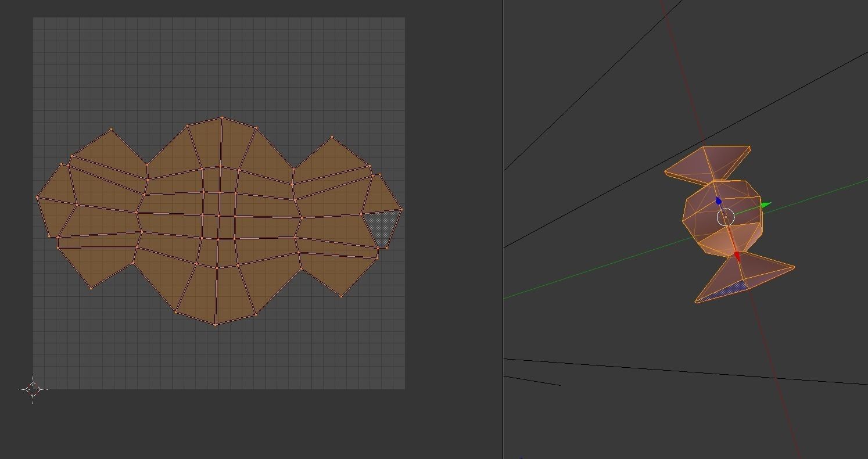This screenshot has height=459, width=868.
Task: Click the green Y-axis arrow gizmo
Action: [766, 205]
